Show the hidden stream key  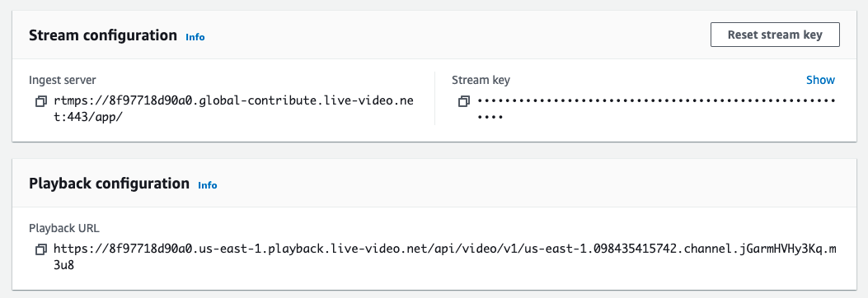(820, 80)
